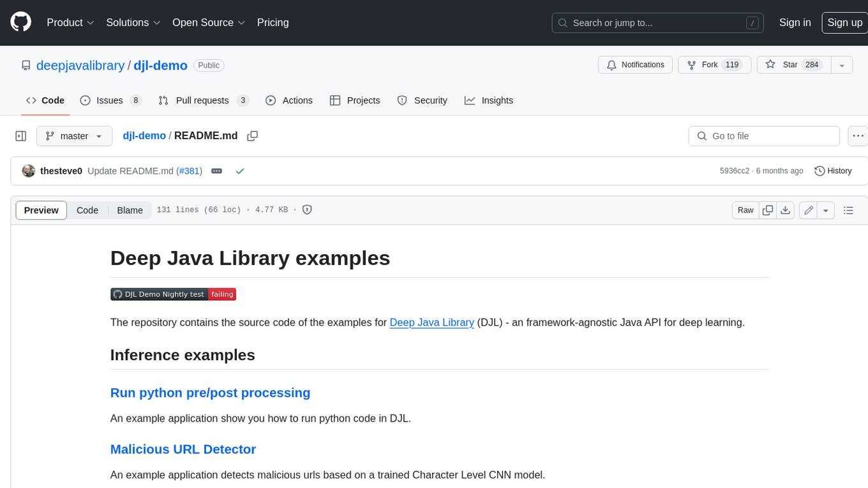Open Run python pre/post processing example

point(210,393)
